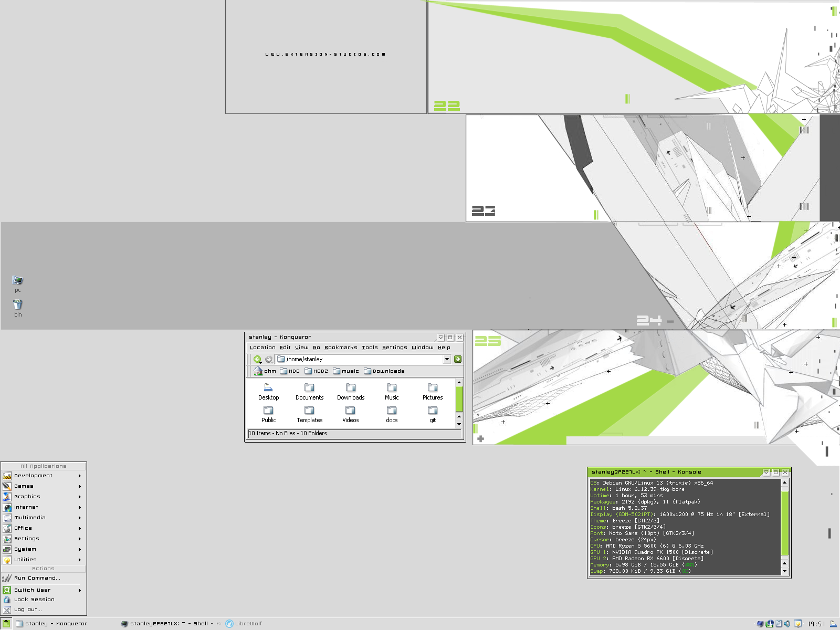Choose Lock Session from the menu
Viewport: 840px width, 630px height.
coord(44,600)
